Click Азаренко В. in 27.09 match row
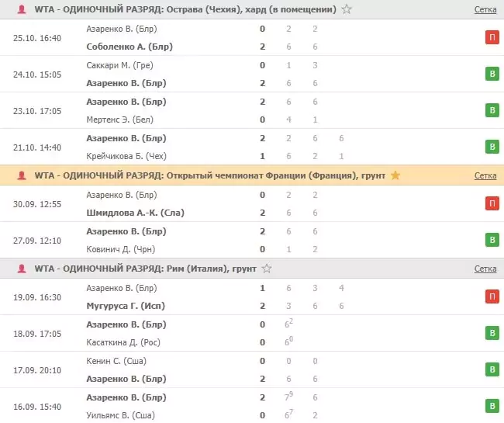Image resolution: width=504 pixels, height=423 pixels. click(x=126, y=231)
